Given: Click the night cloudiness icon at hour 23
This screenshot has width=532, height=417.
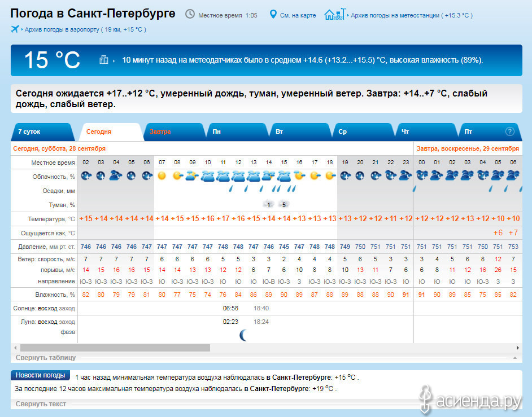Looking at the screenshot, I should tap(406, 175).
